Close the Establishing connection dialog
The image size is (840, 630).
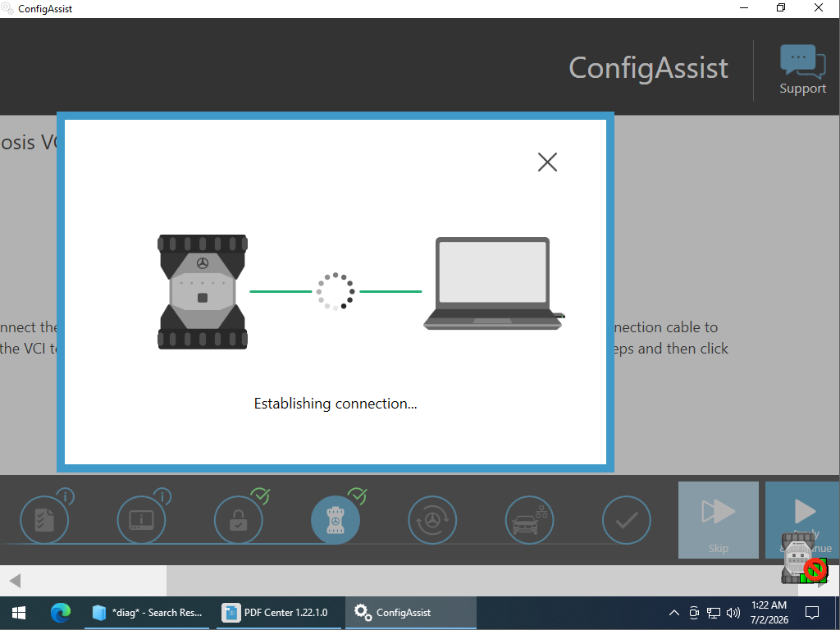[x=547, y=162]
